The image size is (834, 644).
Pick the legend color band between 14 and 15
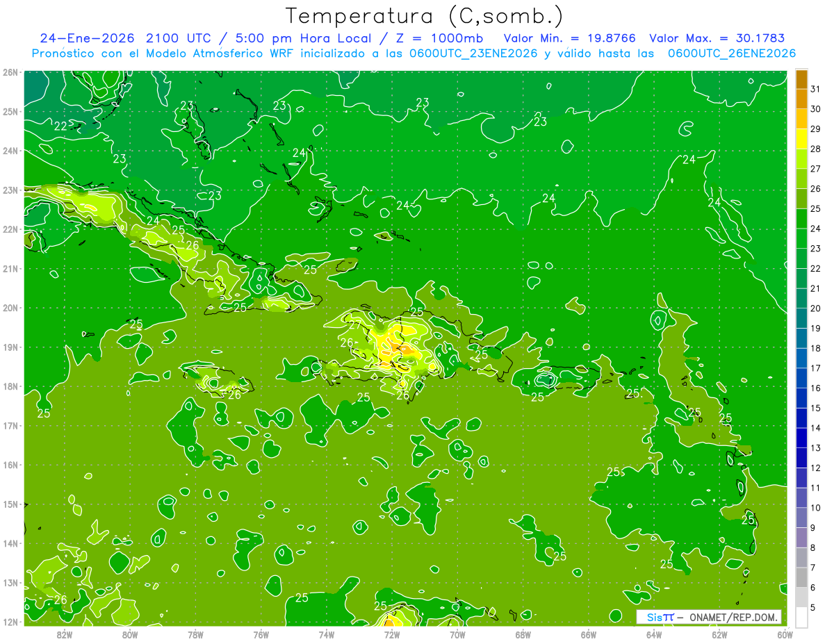801,418
